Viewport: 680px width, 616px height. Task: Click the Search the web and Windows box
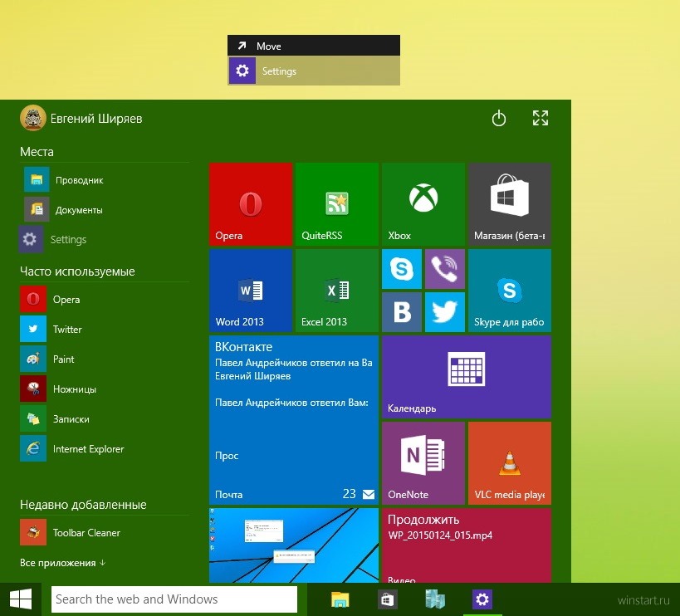(x=174, y=599)
